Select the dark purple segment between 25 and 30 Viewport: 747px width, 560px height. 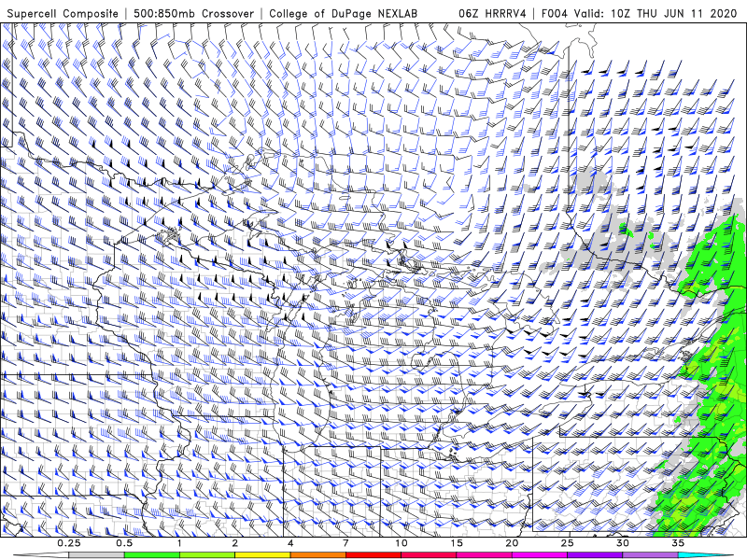pos(595,555)
